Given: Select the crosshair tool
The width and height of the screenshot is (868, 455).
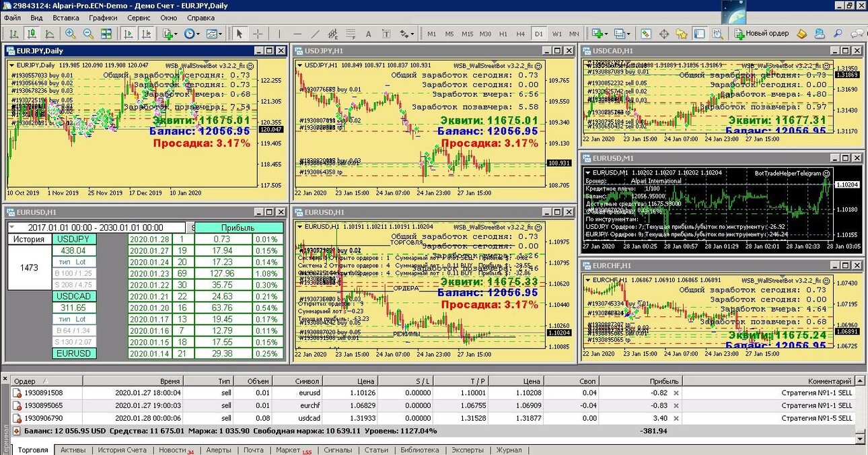Looking at the screenshot, I should pos(258,34).
